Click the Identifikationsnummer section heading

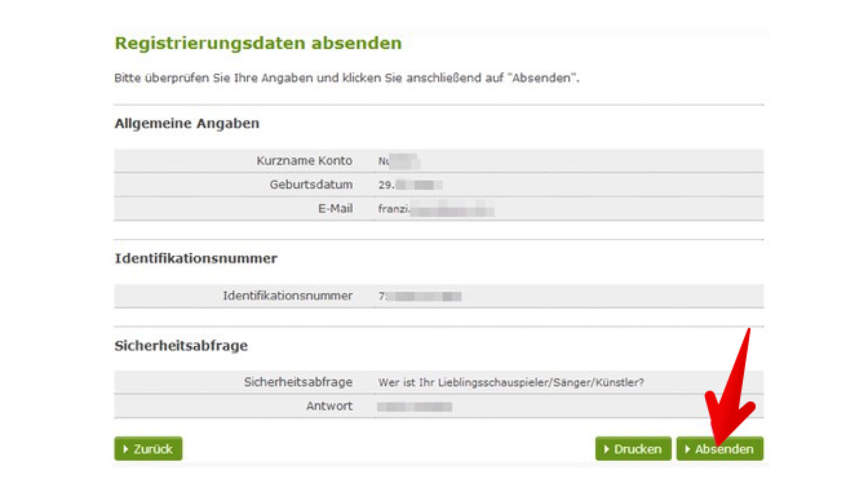tap(196, 258)
